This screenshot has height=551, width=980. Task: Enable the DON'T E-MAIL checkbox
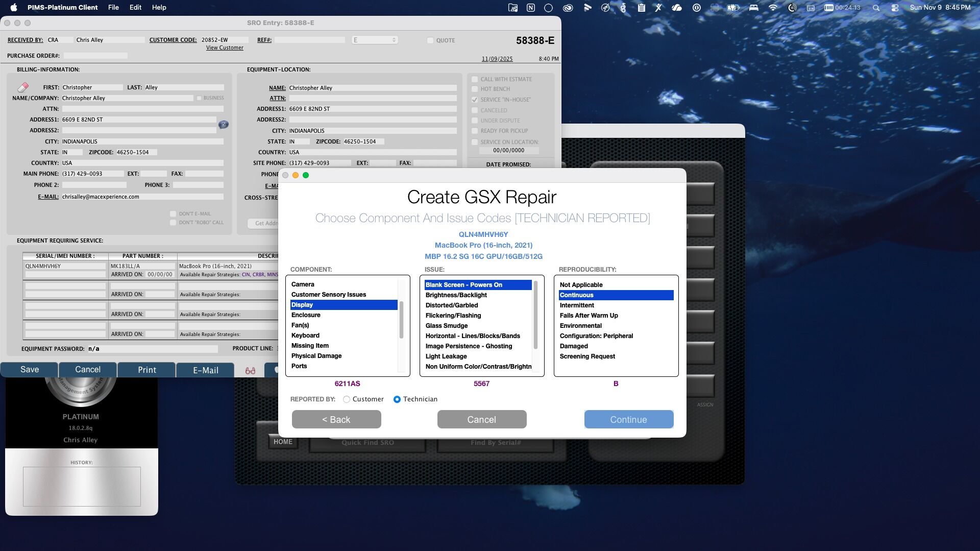coord(173,214)
